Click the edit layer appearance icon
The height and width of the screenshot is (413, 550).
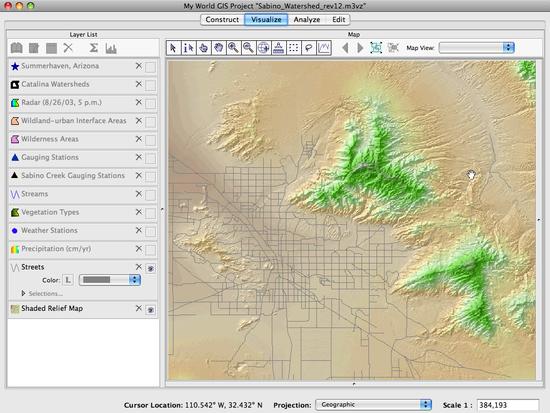[34, 48]
